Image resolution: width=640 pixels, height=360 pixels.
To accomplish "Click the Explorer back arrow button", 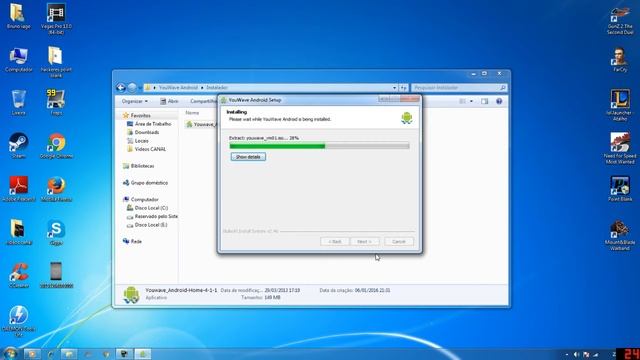I will (x=121, y=87).
